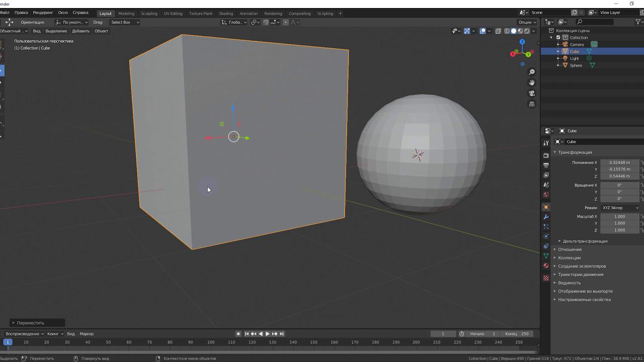Open the XYZ Эйлер rotation mode dropdown
Screen dimensions: 644x362
point(620,208)
